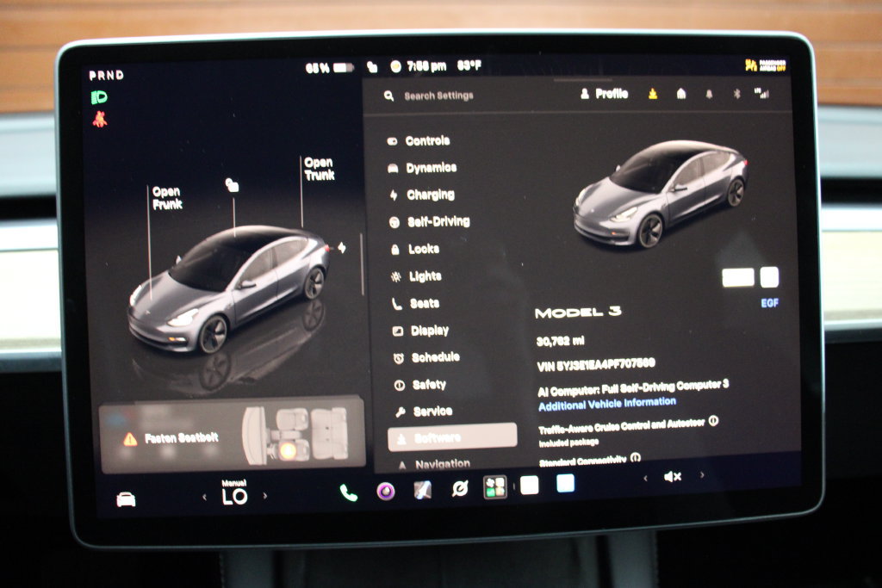Open the green Phone app
The width and height of the screenshot is (882, 588).
point(349,492)
